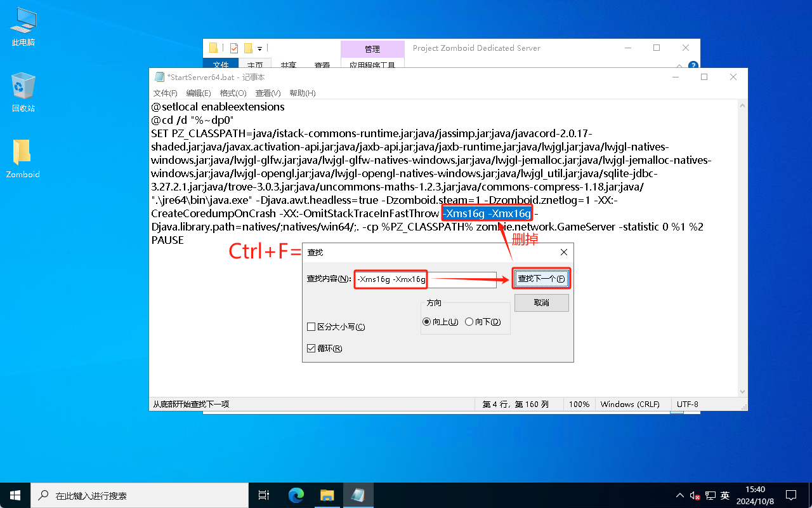Switch to the 主页 tab in Explorer
Image resolution: width=812 pixels, height=508 pixels.
click(255, 65)
